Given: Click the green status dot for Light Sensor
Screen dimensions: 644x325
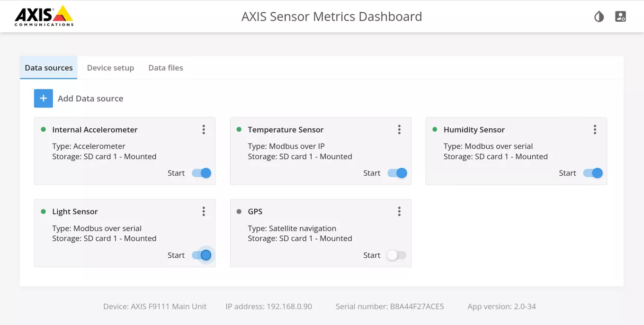Looking at the screenshot, I should pos(44,211).
